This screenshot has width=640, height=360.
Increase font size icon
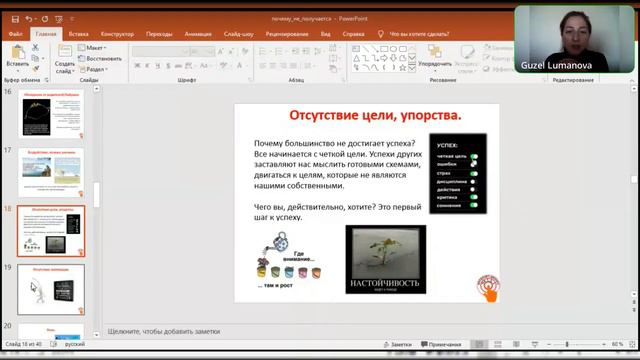pyautogui.click(x=221, y=51)
